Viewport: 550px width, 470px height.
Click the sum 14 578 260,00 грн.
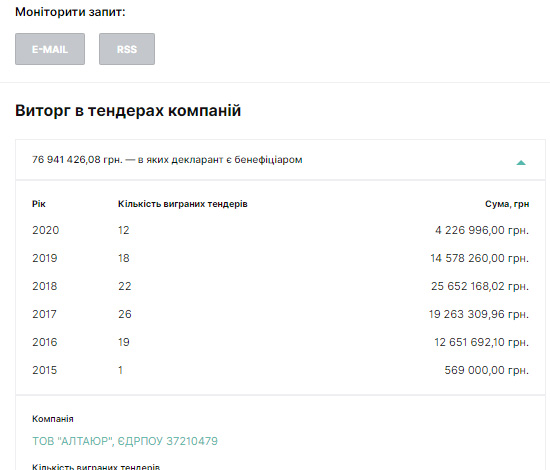[x=479, y=258]
